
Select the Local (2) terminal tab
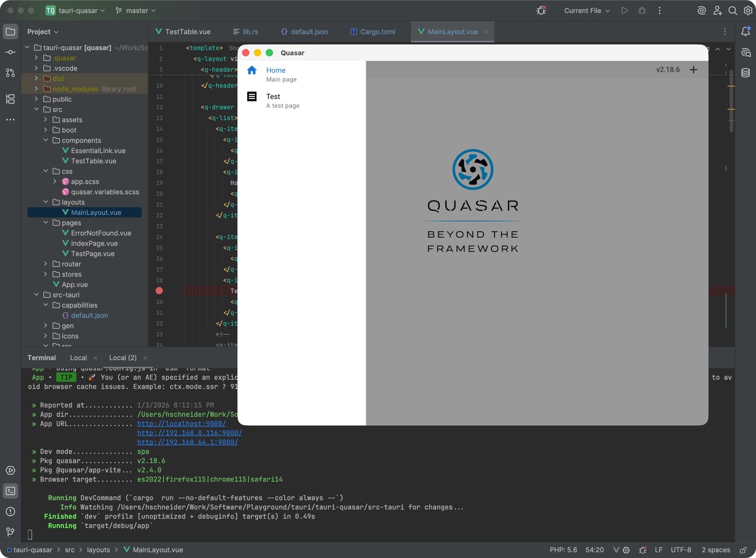tap(123, 358)
